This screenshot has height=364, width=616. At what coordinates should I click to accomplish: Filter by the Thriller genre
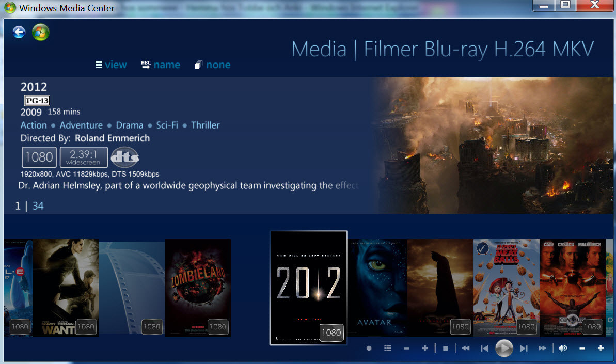pyautogui.click(x=206, y=125)
